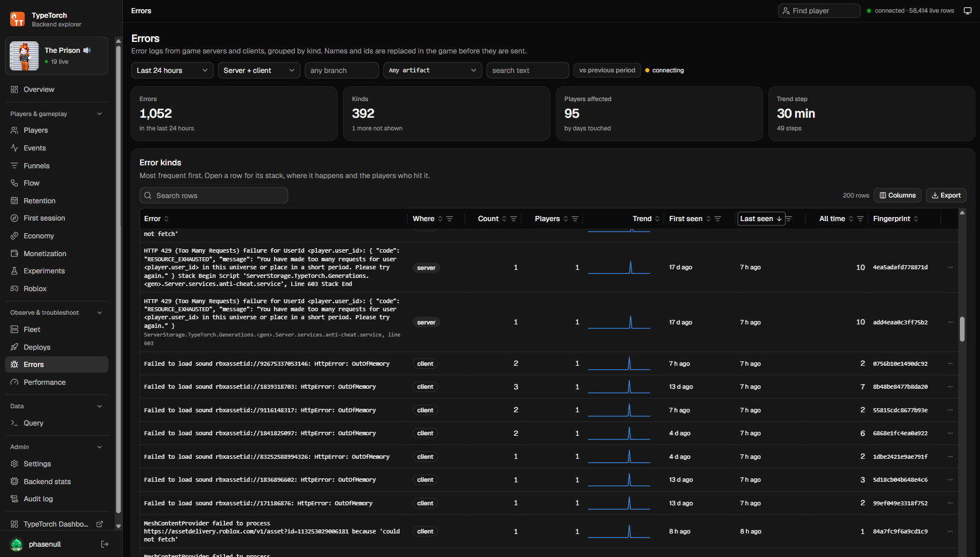Filter the First seen column
The width and height of the screenshot is (980, 557).
tap(718, 219)
